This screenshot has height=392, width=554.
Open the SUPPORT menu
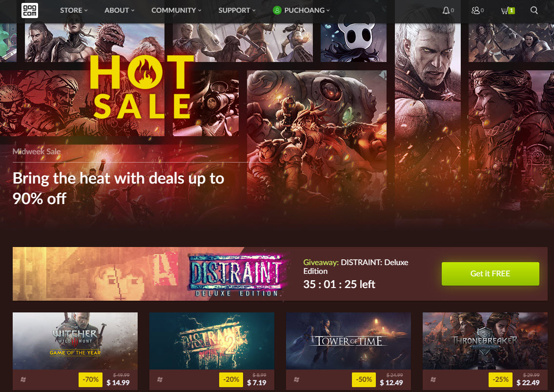point(237,10)
